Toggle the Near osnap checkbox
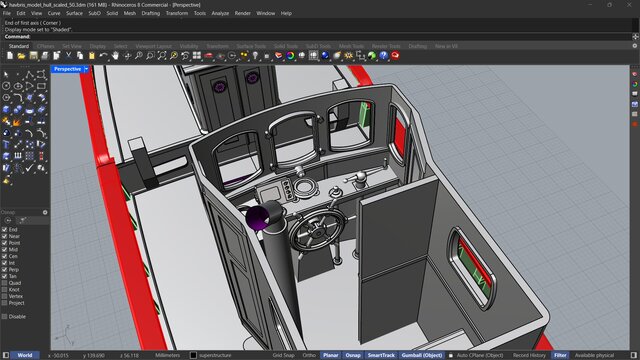Viewport: 640px width, 360px height. [x=4, y=236]
